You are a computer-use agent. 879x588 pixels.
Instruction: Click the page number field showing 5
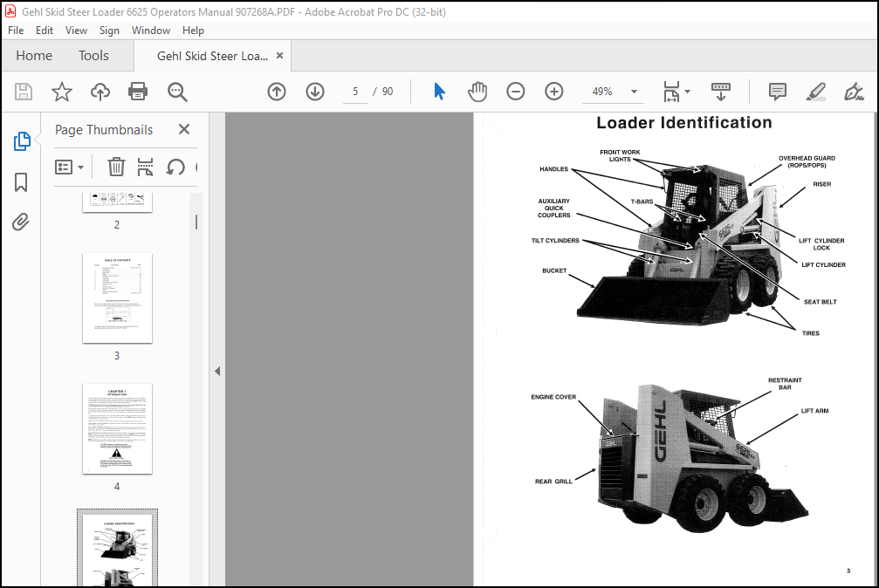click(x=355, y=92)
